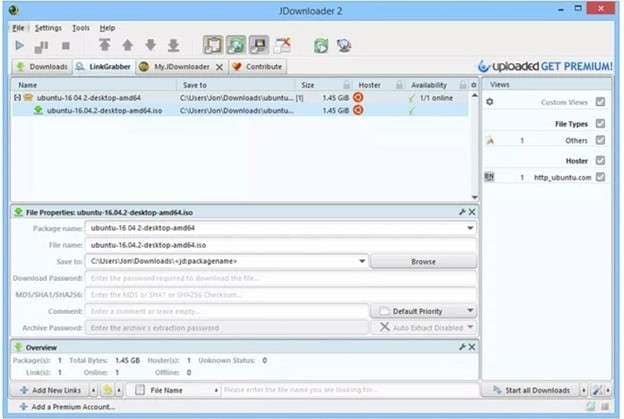Click the Add New Links button
This screenshot has width=624, height=419.
(51, 390)
